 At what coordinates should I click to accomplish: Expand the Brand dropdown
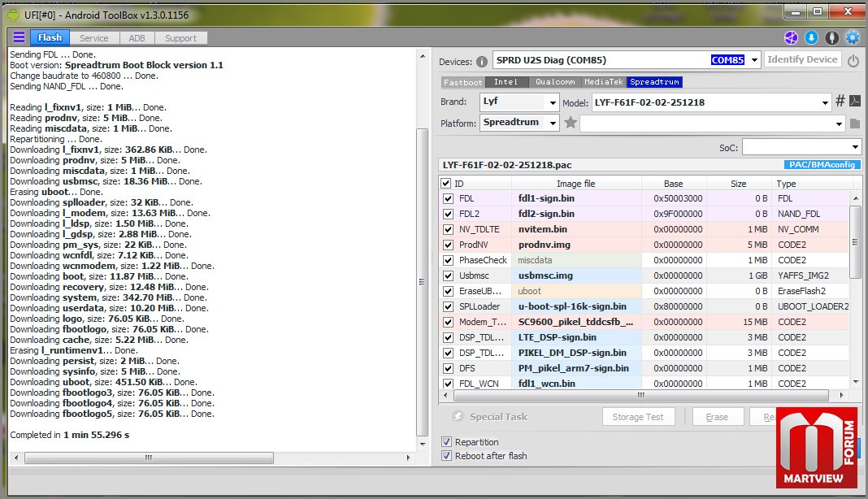(553, 102)
